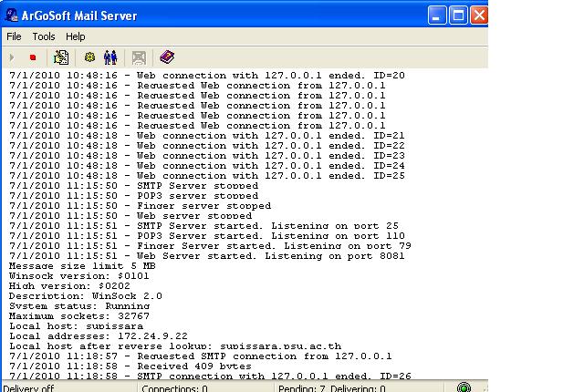This screenshot has width=584, height=392.
Task: Click 'POP3 server stopped' log line
Action: pyautogui.click(x=134, y=196)
